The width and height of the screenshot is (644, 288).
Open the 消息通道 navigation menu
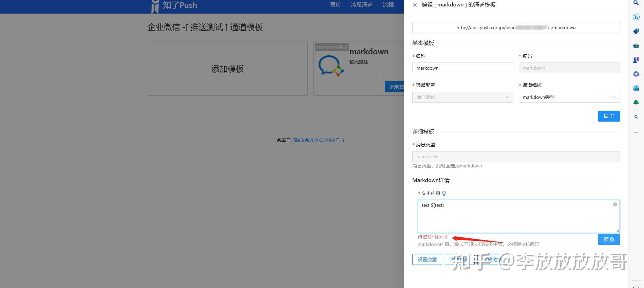point(362,5)
